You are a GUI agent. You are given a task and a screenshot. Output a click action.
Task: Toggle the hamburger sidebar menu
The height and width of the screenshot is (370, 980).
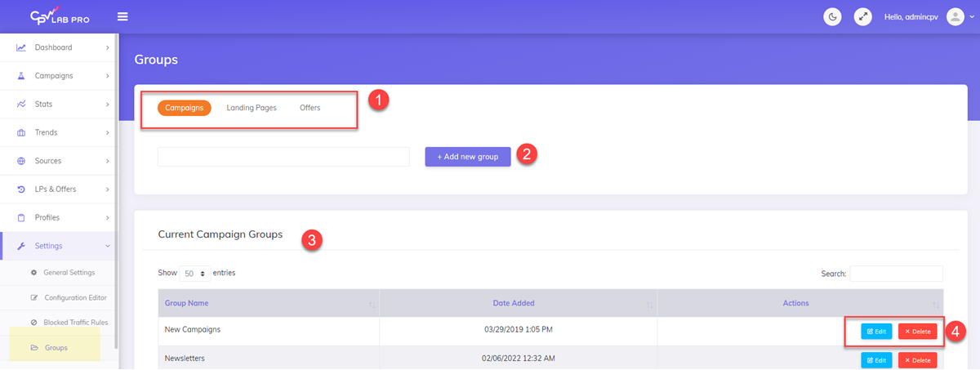tap(122, 16)
